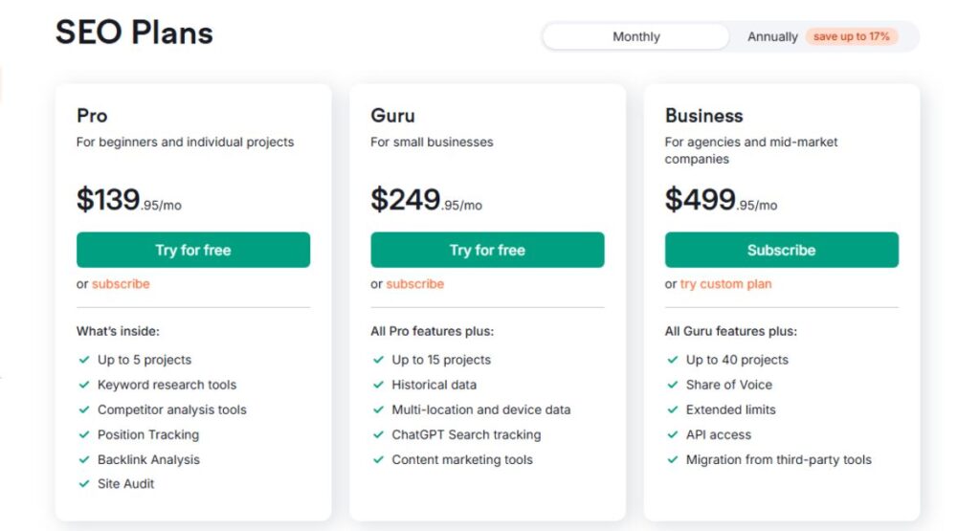Open subscribe link under Pro plan

click(x=121, y=283)
